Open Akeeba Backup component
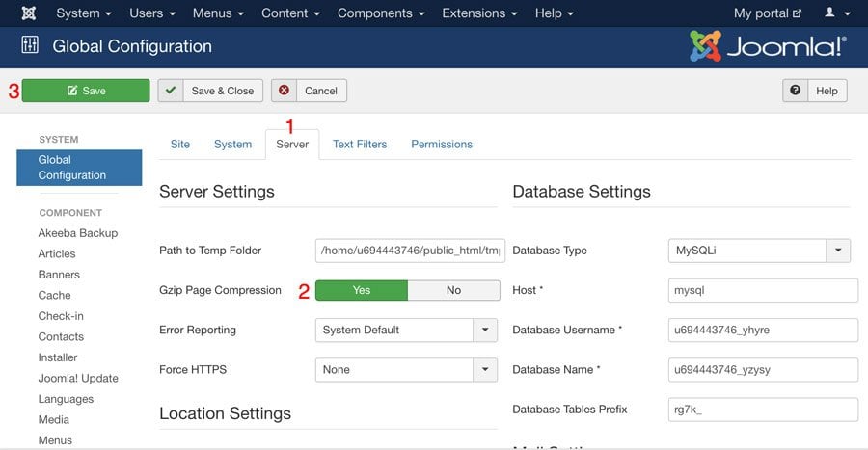Viewport: 868px width, 450px height. tap(78, 233)
